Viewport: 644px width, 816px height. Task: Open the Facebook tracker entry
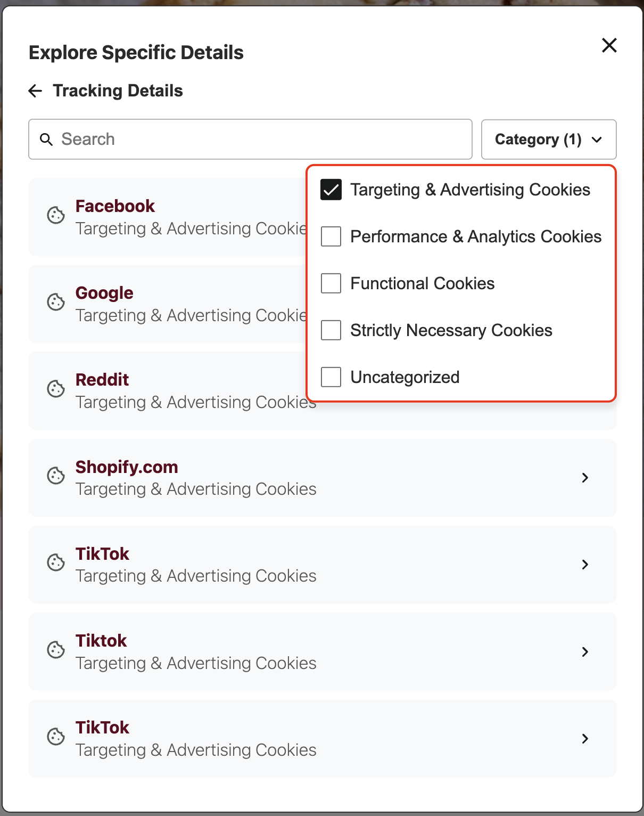pyautogui.click(x=115, y=206)
